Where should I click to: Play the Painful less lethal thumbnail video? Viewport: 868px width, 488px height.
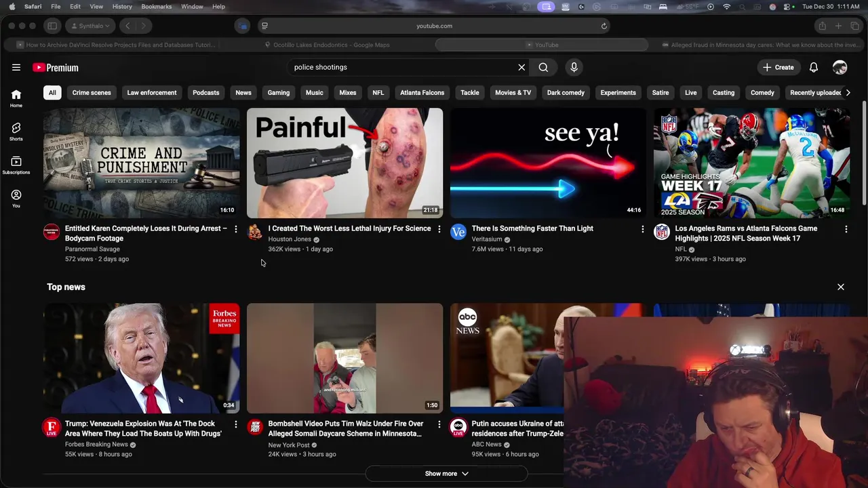344,163
